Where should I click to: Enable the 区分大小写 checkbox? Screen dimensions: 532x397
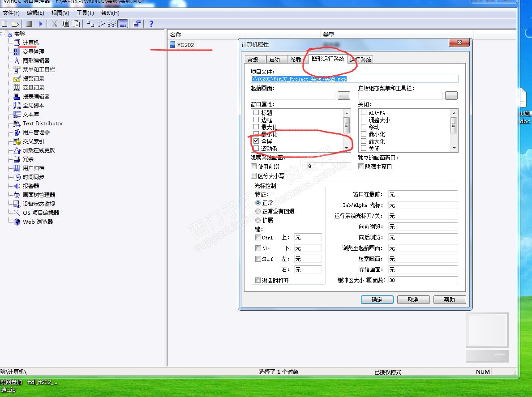click(x=253, y=175)
